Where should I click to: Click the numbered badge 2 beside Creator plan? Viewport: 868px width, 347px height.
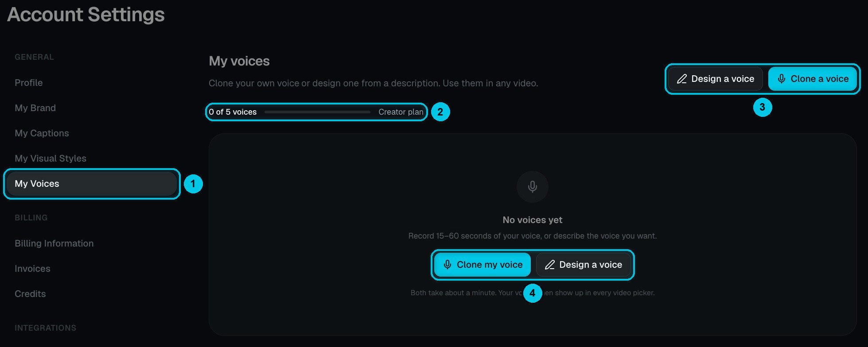[x=440, y=112]
